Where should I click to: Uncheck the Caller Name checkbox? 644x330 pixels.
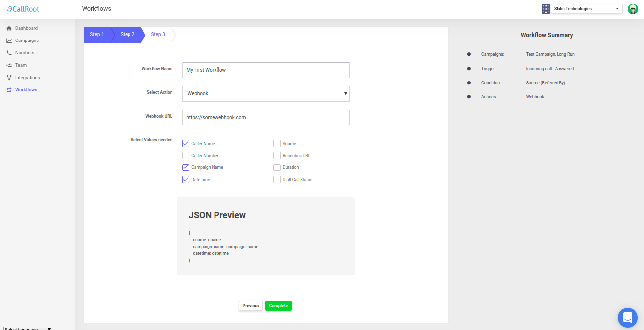click(185, 143)
